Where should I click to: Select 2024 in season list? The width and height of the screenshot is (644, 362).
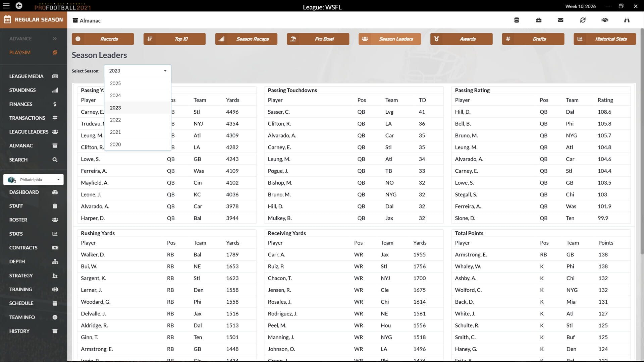coord(138,96)
